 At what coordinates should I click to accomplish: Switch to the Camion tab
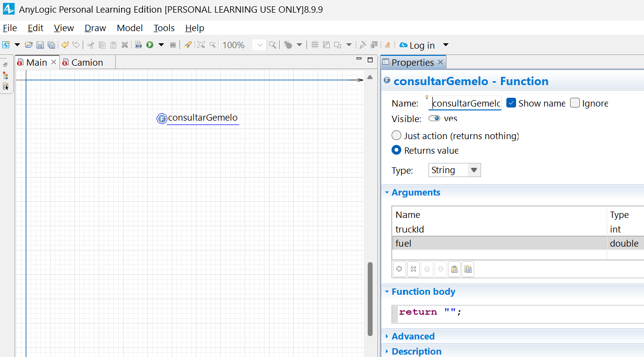point(87,62)
